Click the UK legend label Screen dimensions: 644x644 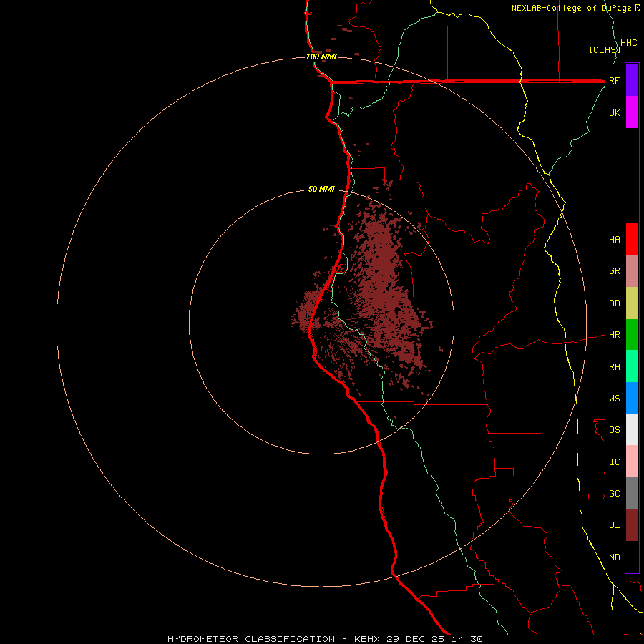tap(615, 113)
